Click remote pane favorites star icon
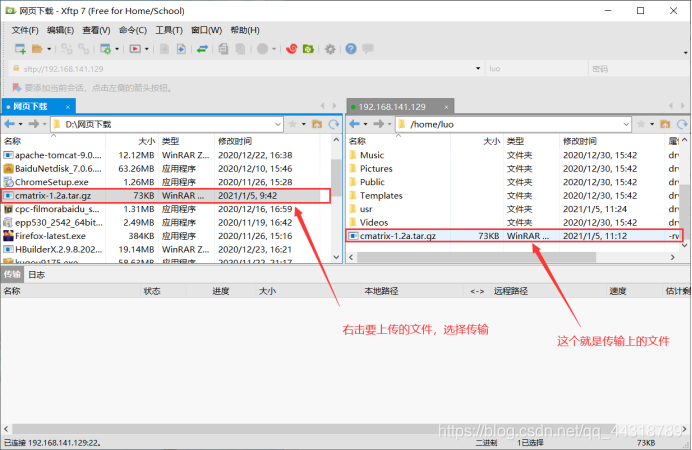This screenshot has width=692, height=450. click(x=641, y=124)
